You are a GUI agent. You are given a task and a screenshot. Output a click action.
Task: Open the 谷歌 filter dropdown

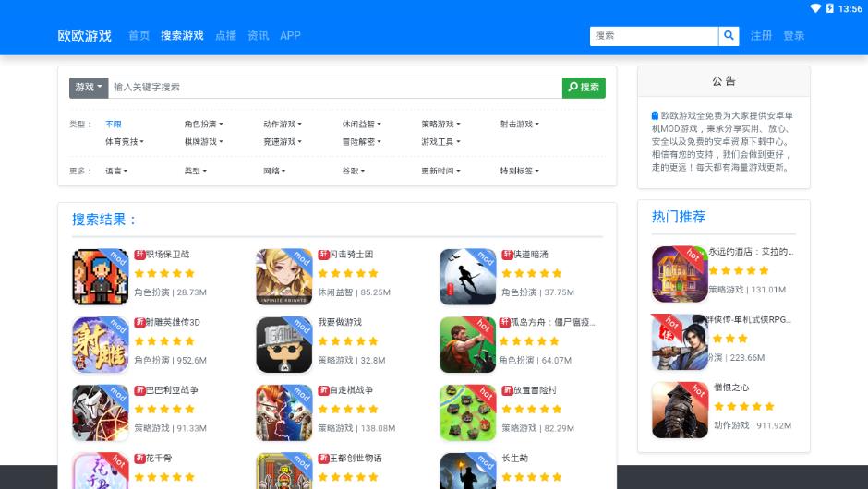pos(353,172)
